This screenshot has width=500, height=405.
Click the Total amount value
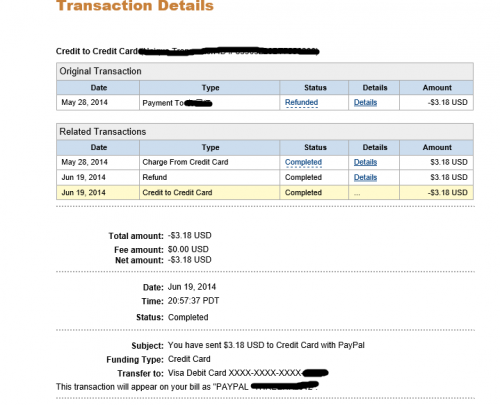[x=190, y=236]
